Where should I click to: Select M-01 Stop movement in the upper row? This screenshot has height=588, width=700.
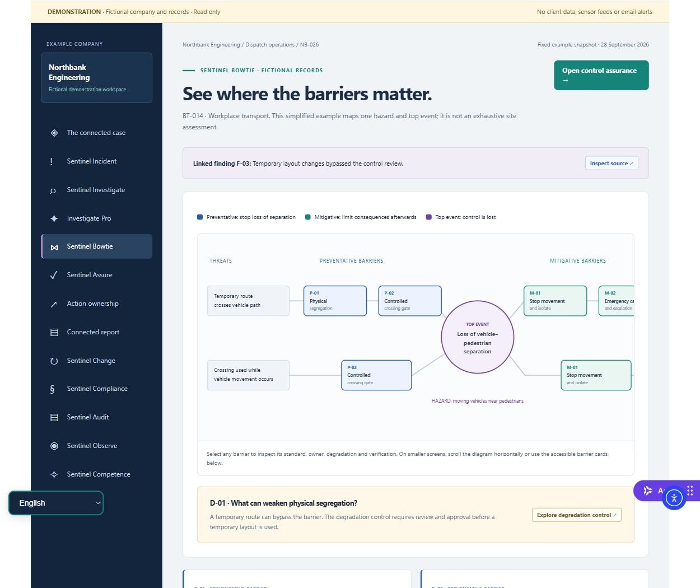click(x=555, y=301)
